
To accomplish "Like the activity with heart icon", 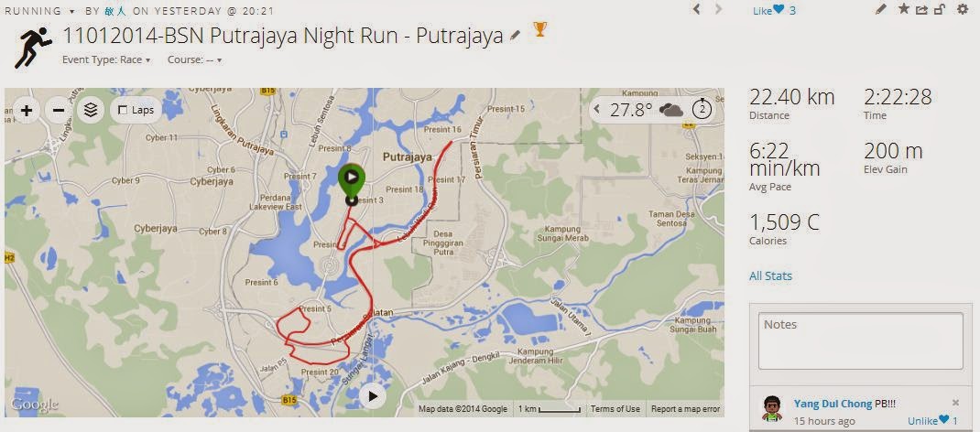I will pyautogui.click(x=779, y=10).
